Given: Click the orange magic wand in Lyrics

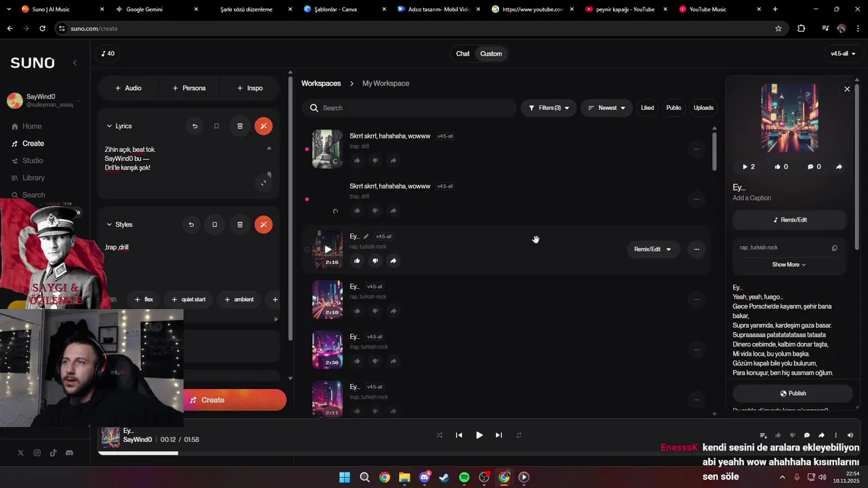Looking at the screenshot, I should pos(264,126).
